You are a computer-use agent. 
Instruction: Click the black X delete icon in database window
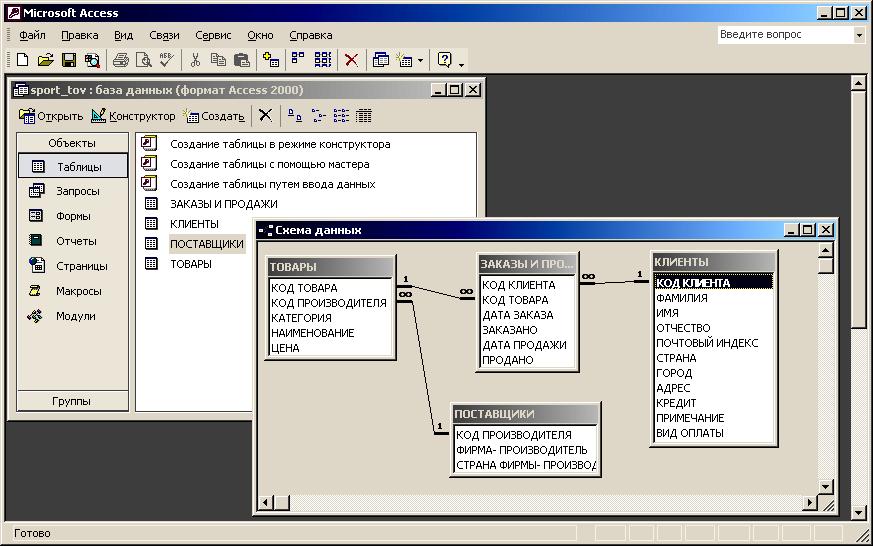(266, 115)
